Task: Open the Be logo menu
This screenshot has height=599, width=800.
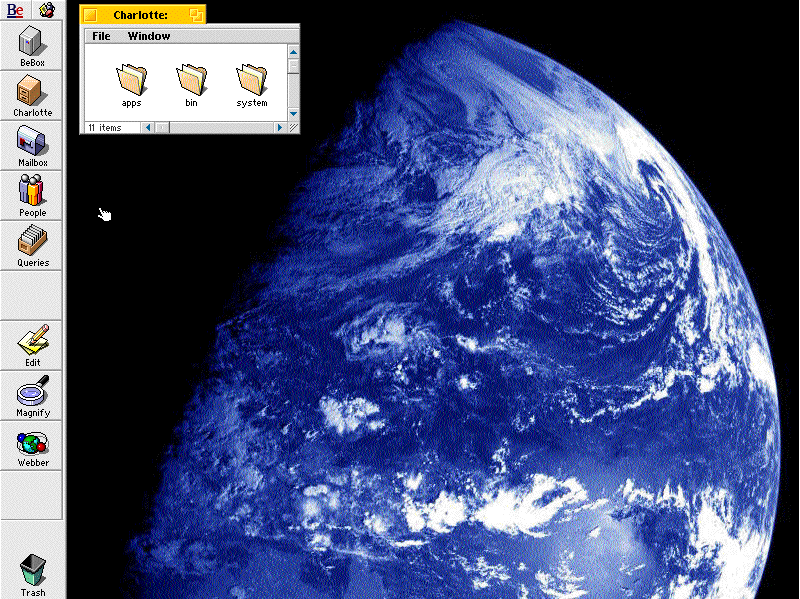Action: click(x=15, y=10)
